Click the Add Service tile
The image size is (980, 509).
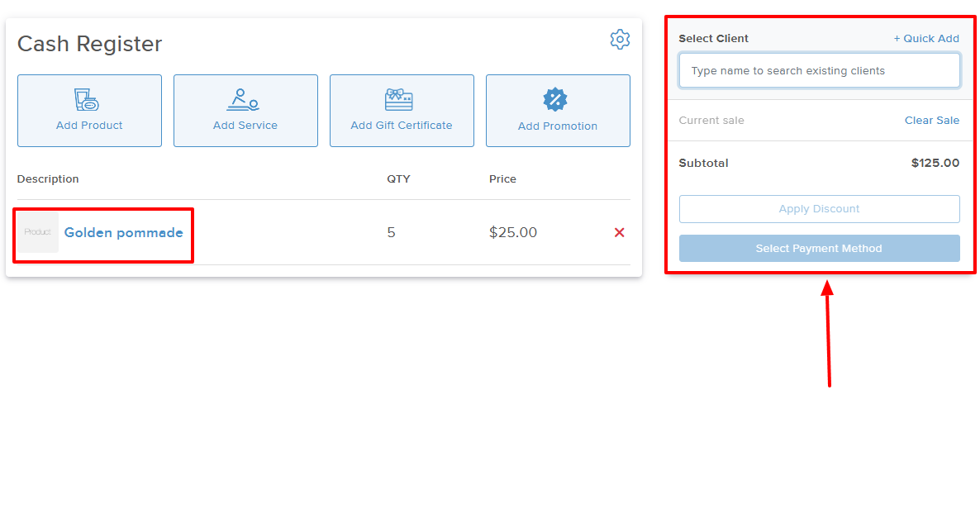tap(245, 111)
